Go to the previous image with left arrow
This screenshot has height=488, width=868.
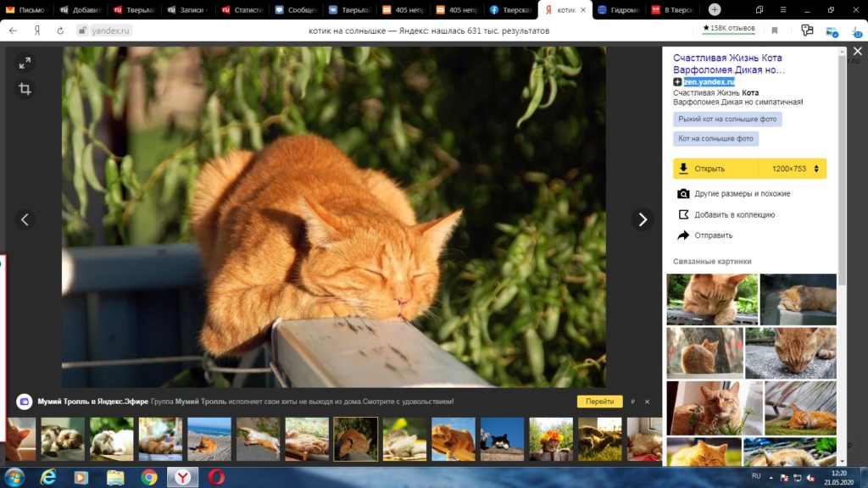(25, 219)
